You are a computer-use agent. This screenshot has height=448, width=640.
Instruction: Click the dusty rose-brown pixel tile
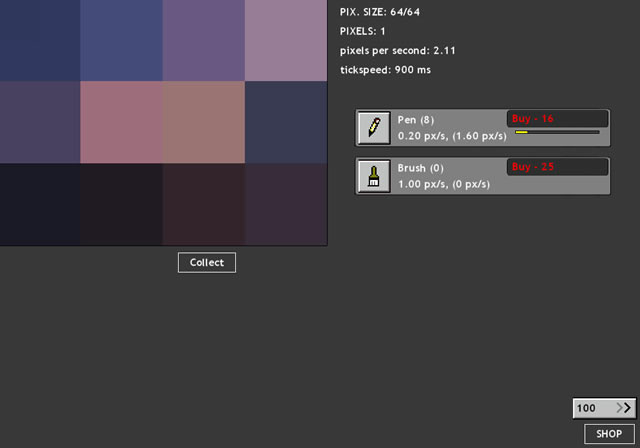click(x=204, y=122)
